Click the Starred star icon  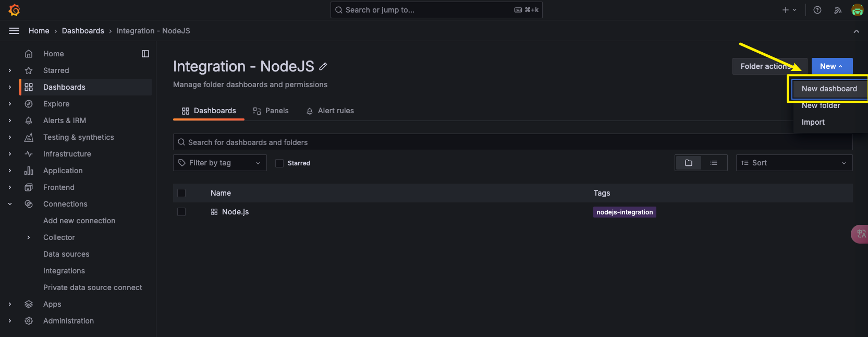coord(29,70)
